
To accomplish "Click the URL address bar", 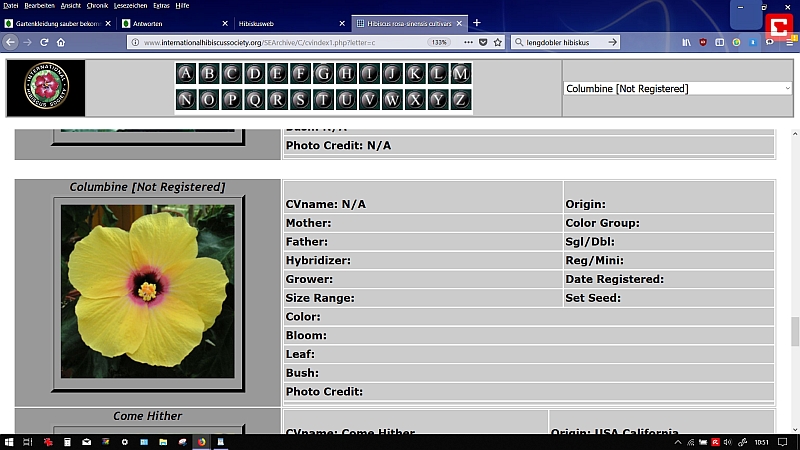I will click(x=280, y=42).
